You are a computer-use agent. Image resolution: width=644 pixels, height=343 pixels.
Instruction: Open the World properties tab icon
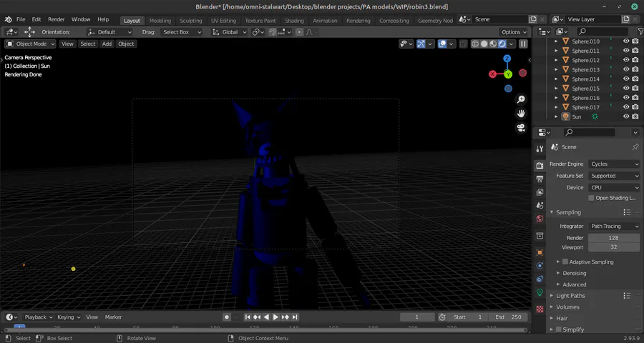tap(540, 219)
